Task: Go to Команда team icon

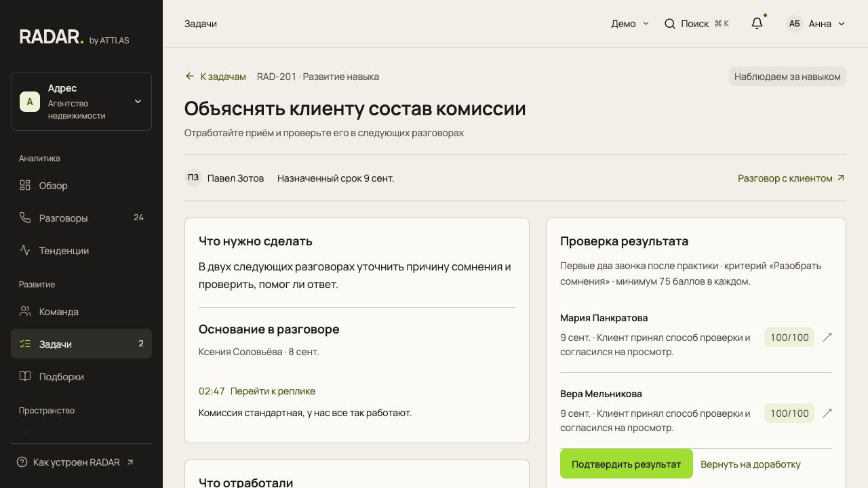Action: point(25,311)
